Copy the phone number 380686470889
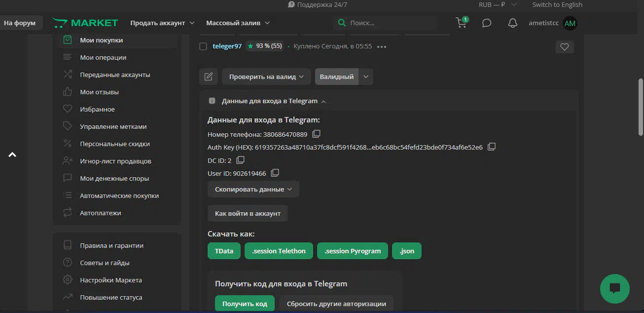 pos(317,134)
